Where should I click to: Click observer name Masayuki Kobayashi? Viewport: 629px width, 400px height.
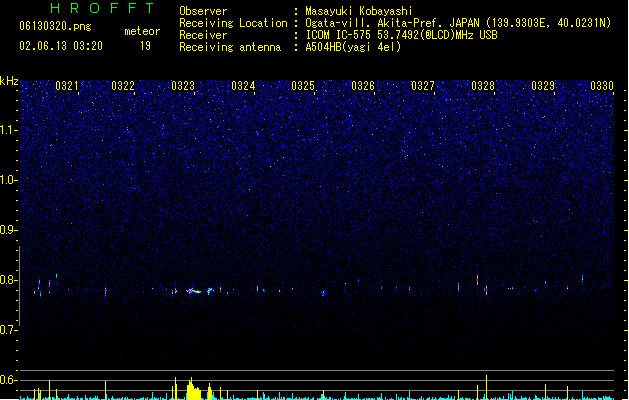click(359, 11)
